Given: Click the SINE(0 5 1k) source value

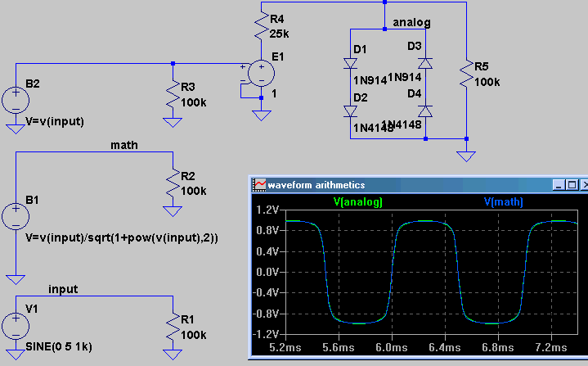Looking at the screenshot, I should [x=59, y=346].
